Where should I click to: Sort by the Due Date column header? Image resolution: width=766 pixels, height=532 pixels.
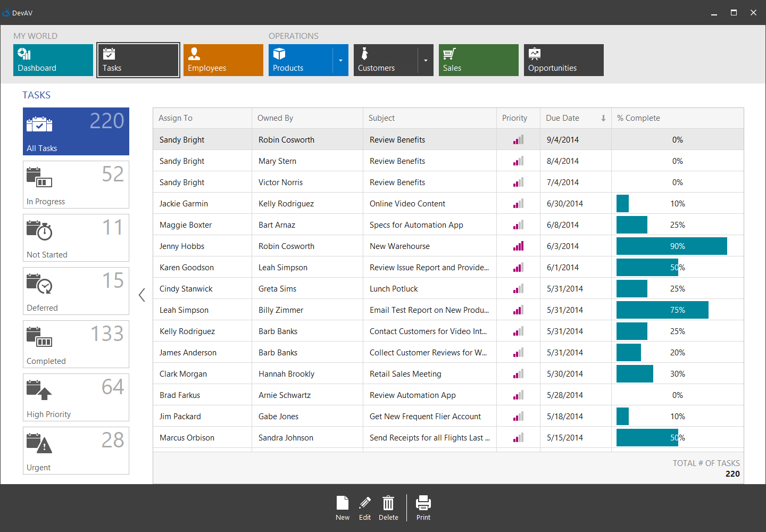pos(562,118)
